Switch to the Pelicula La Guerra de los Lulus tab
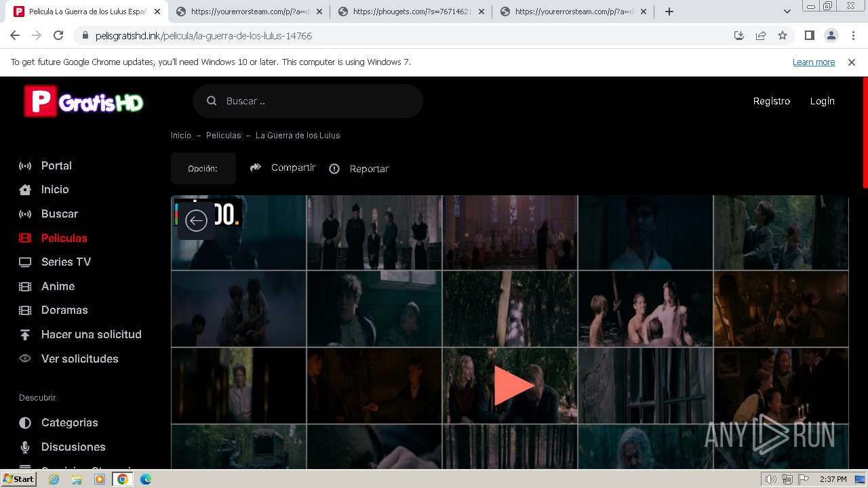868x488 pixels. [88, 12]
